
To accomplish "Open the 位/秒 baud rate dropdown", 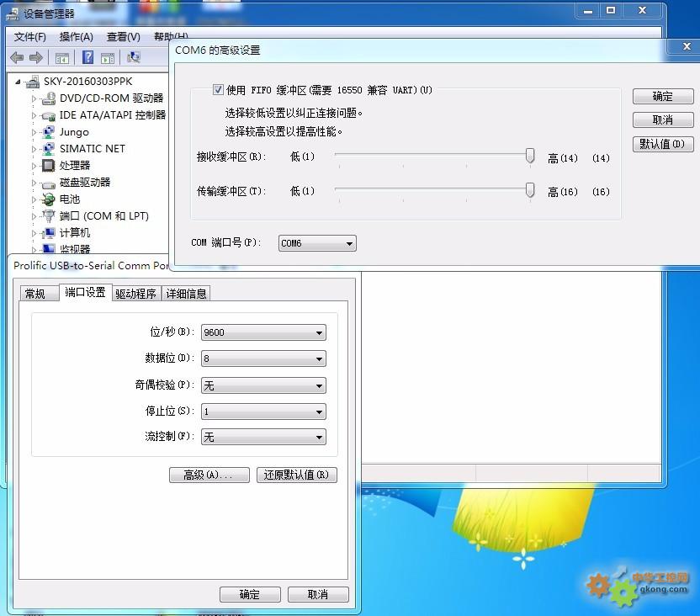I will [x=263, y=332].
